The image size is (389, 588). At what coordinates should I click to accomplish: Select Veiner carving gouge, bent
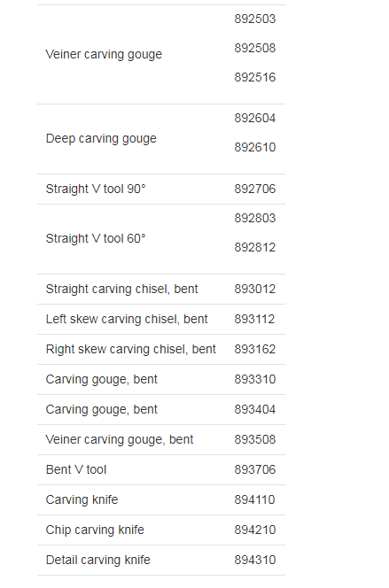tap(120, 439)
